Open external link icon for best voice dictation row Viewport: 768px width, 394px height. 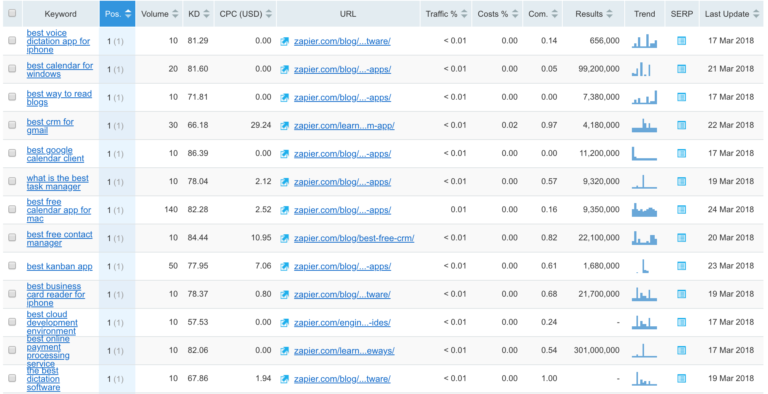tap(285, 42)
